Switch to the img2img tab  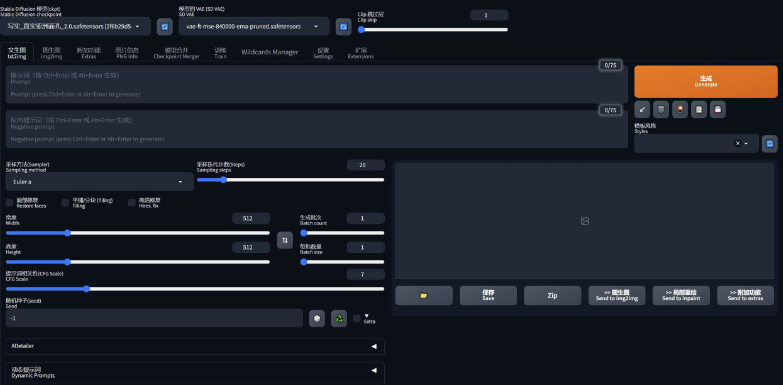click(51, 53)
